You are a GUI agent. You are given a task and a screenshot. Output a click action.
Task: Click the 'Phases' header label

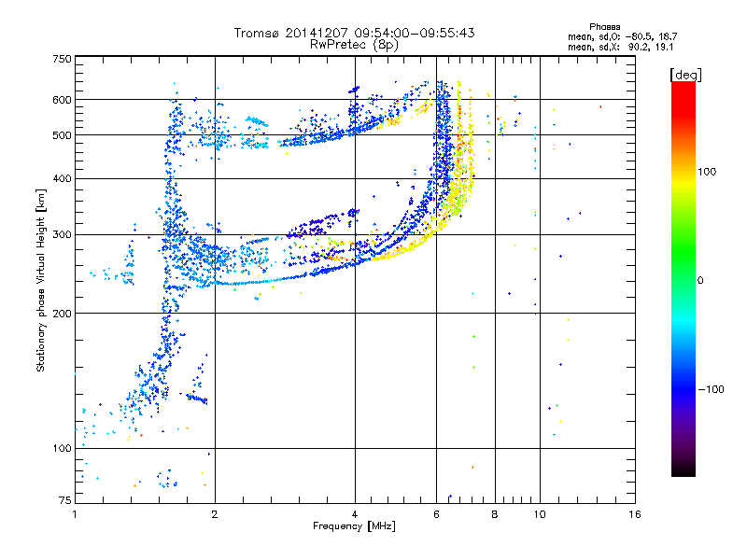point(604,27)
